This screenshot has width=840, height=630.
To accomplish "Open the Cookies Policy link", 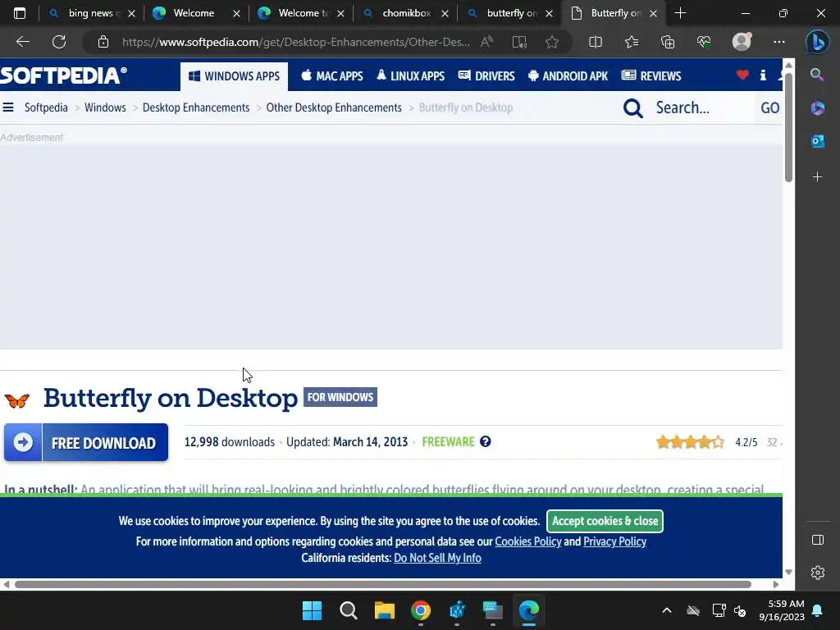I will point(528,541).
